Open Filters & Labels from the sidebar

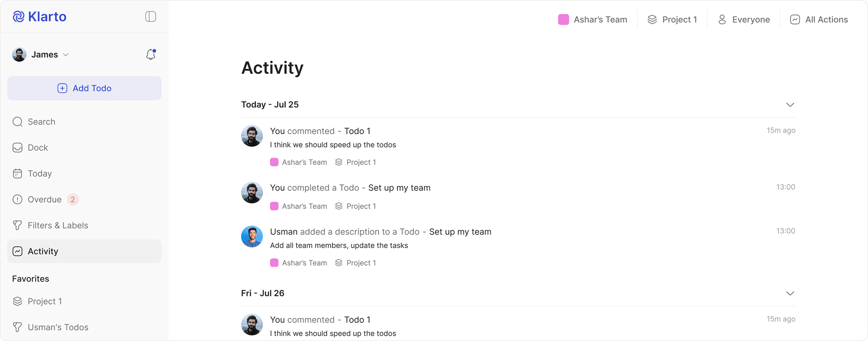(x=57, y=225)
